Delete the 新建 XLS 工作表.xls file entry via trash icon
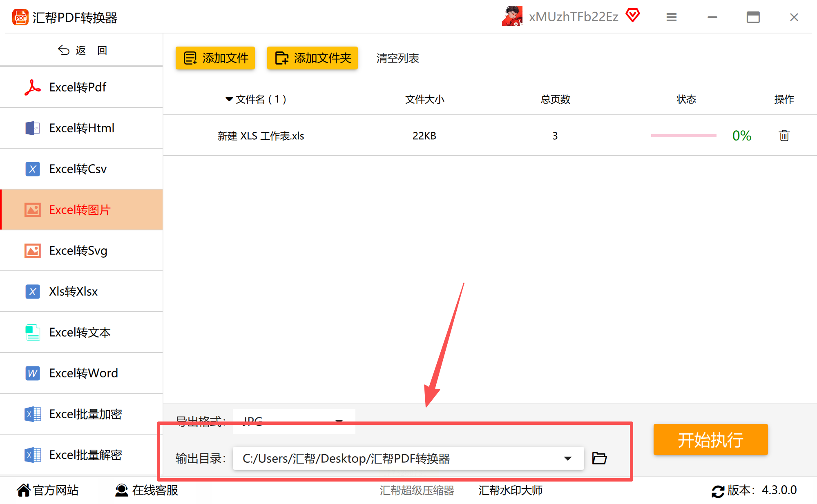Viewport: 817px width, 504px height. click(x=784, y=136)
